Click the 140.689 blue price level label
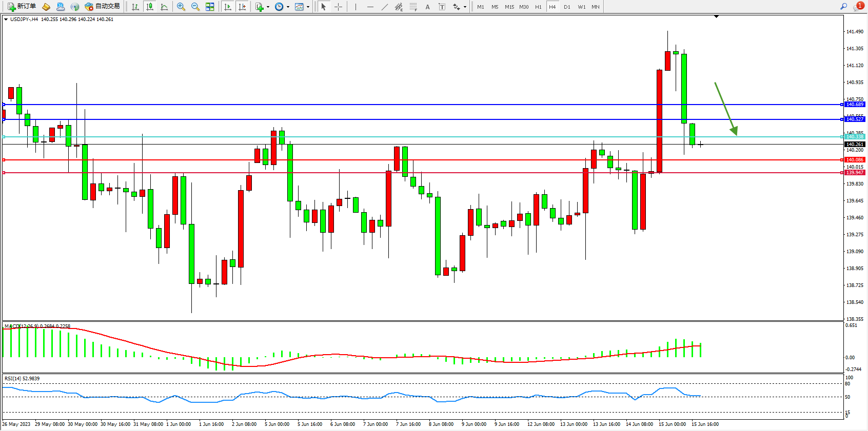The width and height of the screenshot is (868, 431). [855, 105]
